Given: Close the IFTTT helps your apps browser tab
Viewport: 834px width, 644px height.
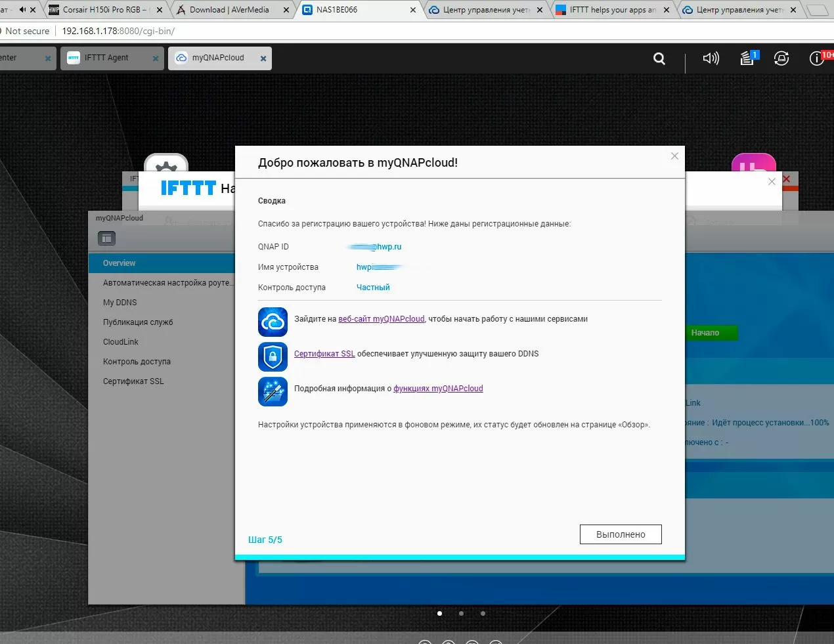Looking at the screenshot, I should click(667, 10).
